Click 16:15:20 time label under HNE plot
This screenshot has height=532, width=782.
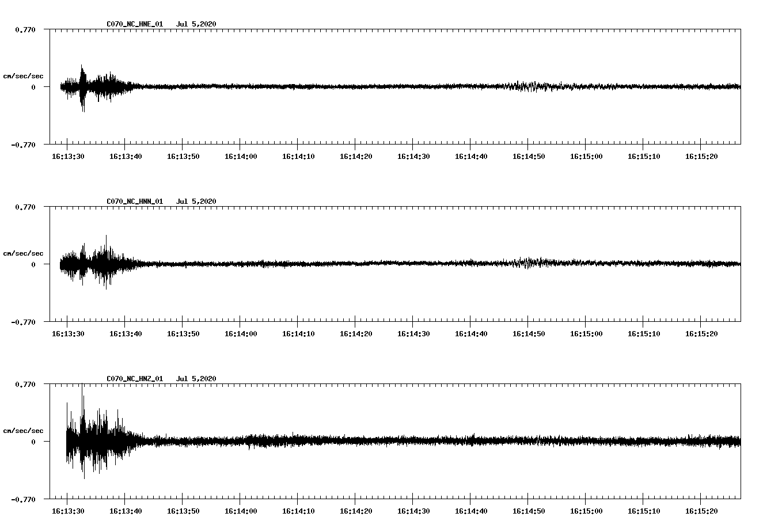[x=701, y=156]
